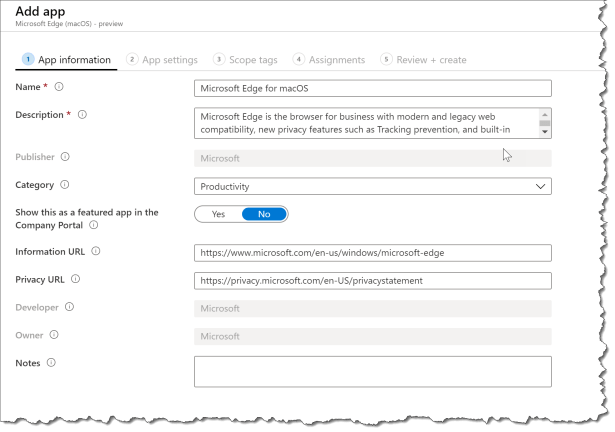Click the disabled Owner field
Image resolution: width=615 pixels, height=432 pixels.
(373, 337)
